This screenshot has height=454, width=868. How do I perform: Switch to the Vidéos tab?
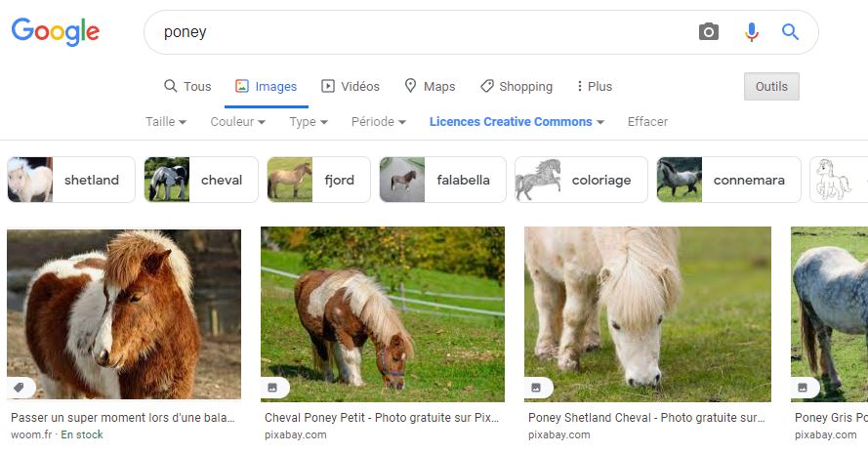[351, 87]
